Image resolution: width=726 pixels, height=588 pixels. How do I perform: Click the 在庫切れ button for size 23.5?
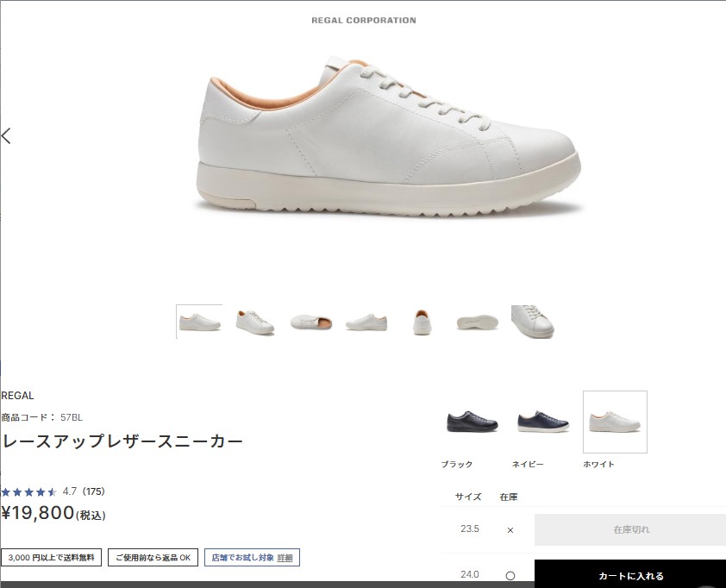[x=630, y=529]
